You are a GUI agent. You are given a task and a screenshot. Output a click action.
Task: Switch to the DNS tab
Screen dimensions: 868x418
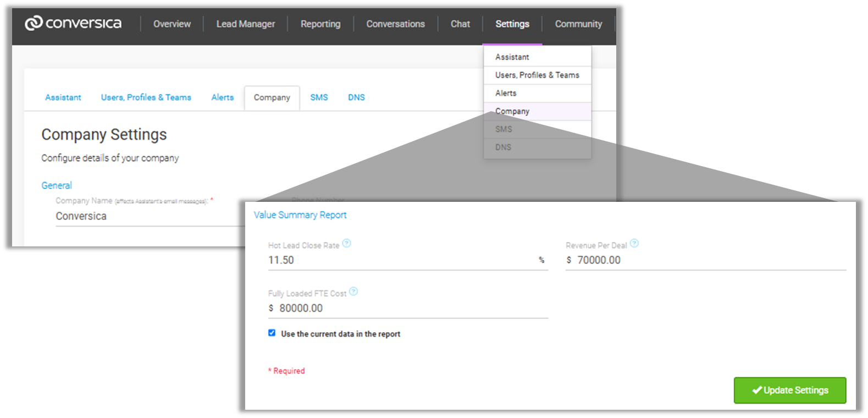coord(356,97)
